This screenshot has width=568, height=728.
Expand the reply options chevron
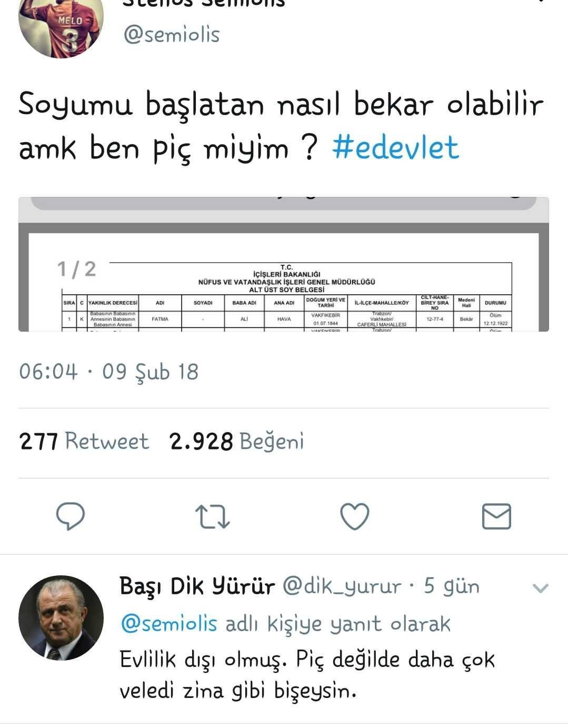coord(541,587)
